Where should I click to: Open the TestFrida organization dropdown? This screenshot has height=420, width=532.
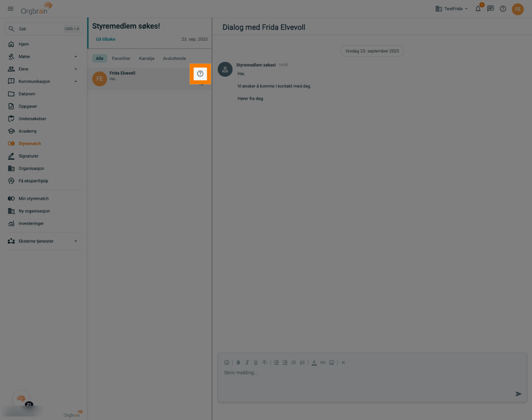(x=452, y=9)
